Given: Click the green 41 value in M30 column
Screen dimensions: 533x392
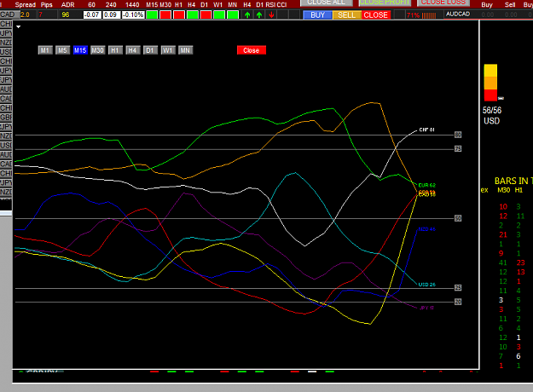Looking at the screenshot, I should pos(503,262).
